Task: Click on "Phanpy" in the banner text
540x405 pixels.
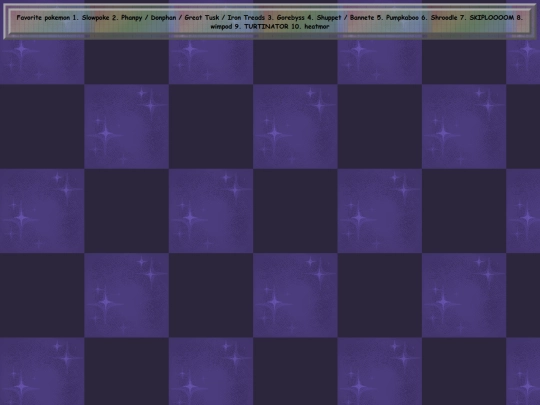Action: pos(132,18)
